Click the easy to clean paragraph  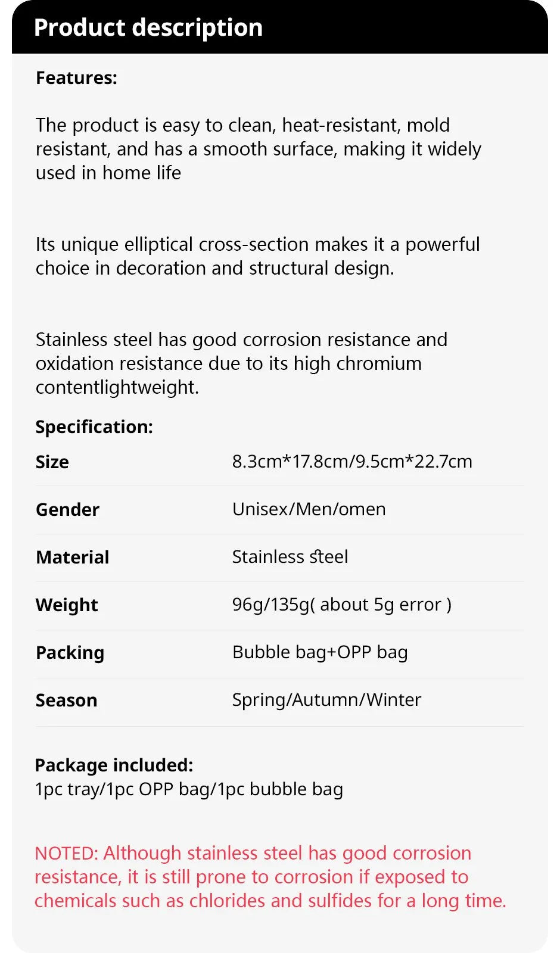click(259, 149)
